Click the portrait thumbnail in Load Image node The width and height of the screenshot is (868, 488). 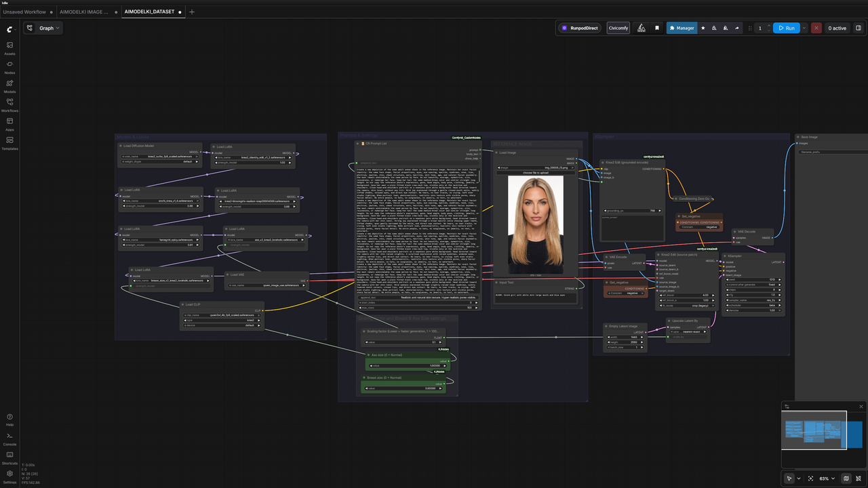point(536,224)
